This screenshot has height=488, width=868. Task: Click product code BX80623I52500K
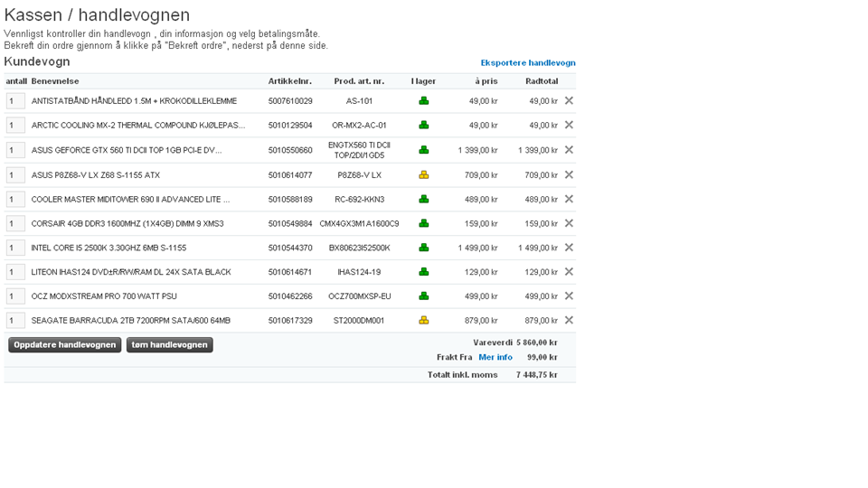(359, 248)
